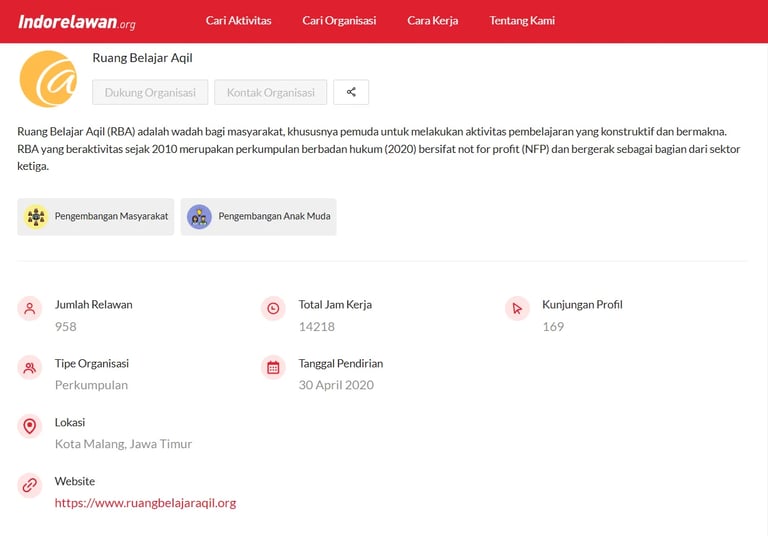This screenshot has height=536, width=768.
Task: Click the date 30 April 2020
Action: click(x=336, y=385)
